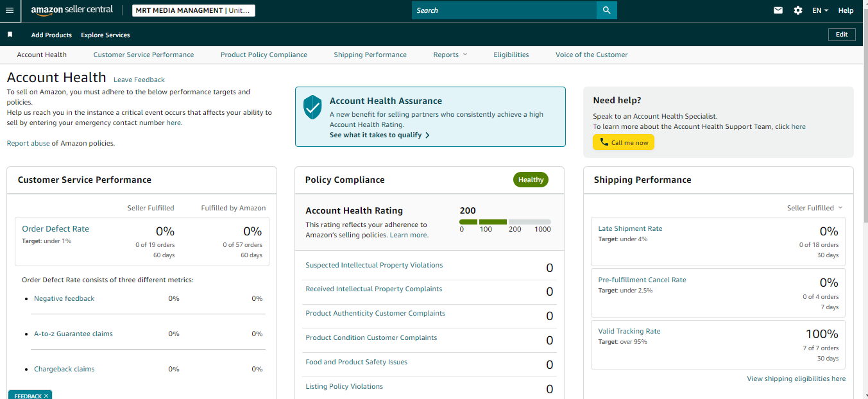Click the Account Health Rating progress bar

tap(505, 222)
